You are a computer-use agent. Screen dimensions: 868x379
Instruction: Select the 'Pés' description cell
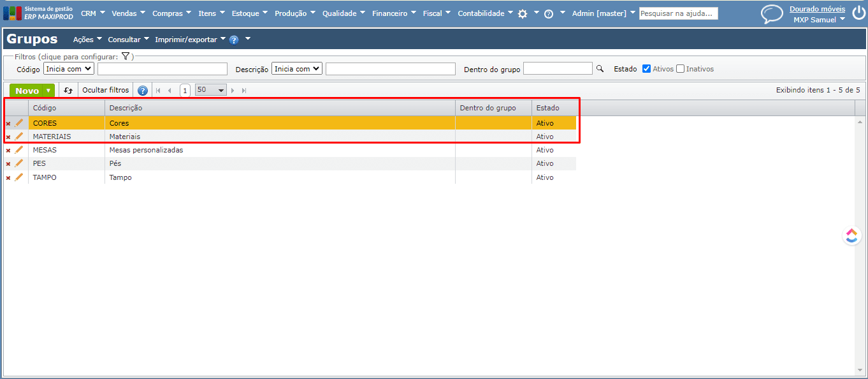(x=280, y=163)
